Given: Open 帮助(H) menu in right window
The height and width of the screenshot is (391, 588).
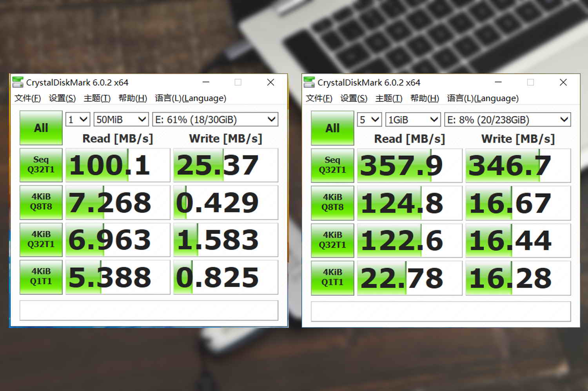Looking at the screenshot, I should coord(425,98).
